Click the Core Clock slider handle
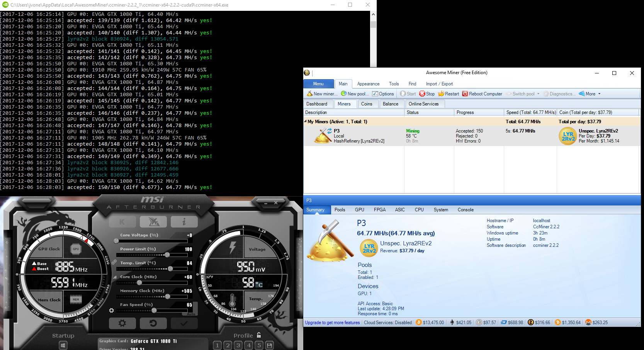 click(x=139, y=282)
